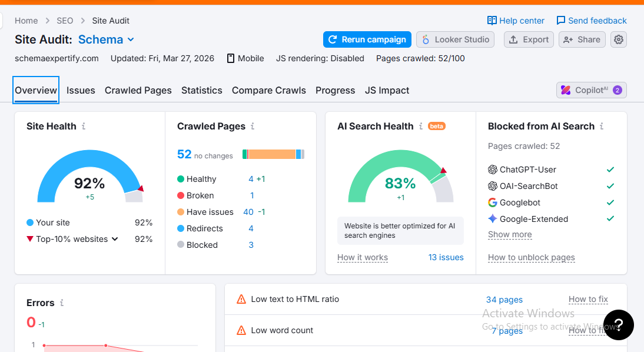Click the AI Search Health info icon
The image size is (644, 352).
point(420,126)
